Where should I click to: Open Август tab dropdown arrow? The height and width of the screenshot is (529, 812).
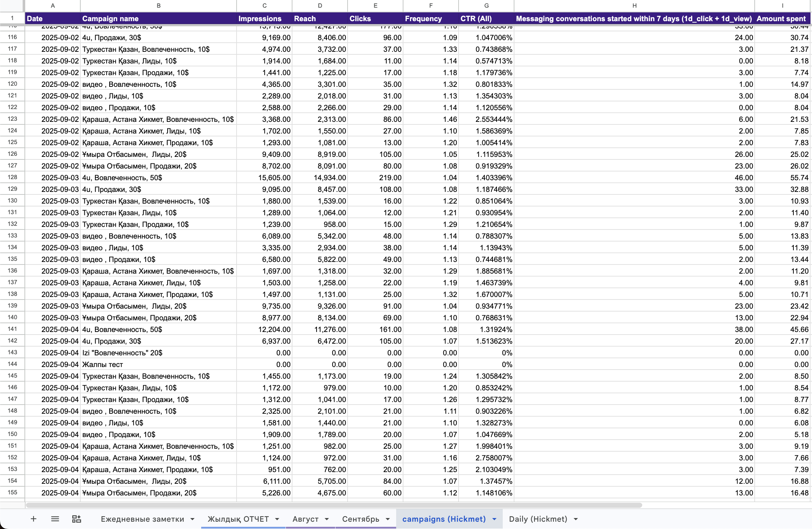[x=327, y=519]
